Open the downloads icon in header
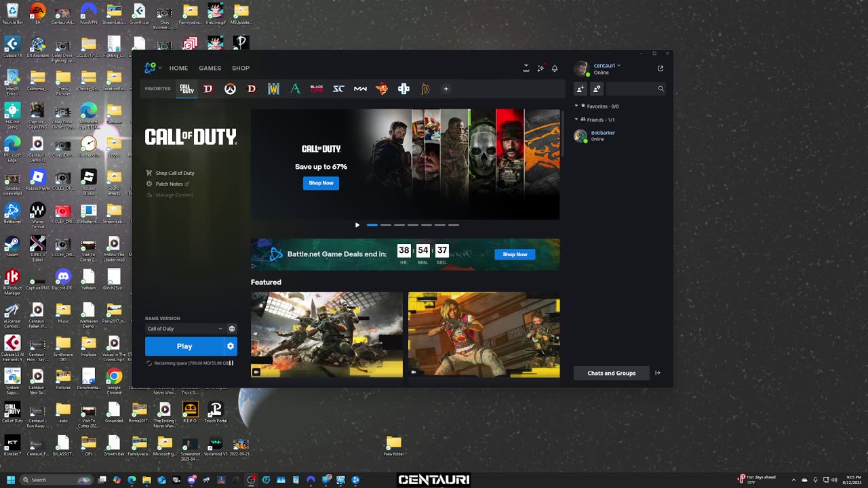This screenshot has width=868, height=488. [x=526, y=68]
